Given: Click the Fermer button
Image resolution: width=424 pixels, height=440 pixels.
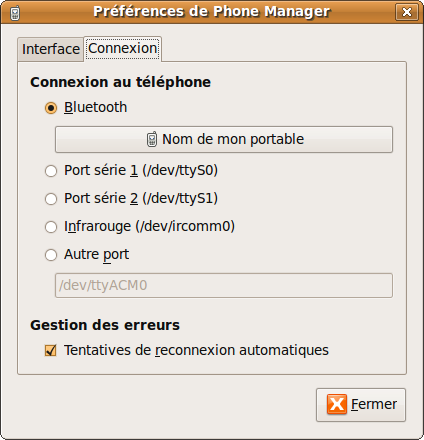Looking at the screenshot, I should [361, 405].
